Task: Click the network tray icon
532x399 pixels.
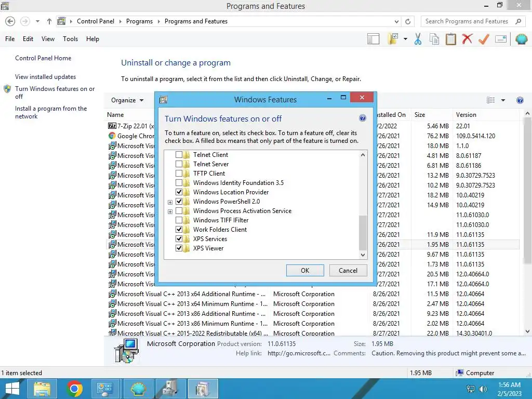Action: 471,389
